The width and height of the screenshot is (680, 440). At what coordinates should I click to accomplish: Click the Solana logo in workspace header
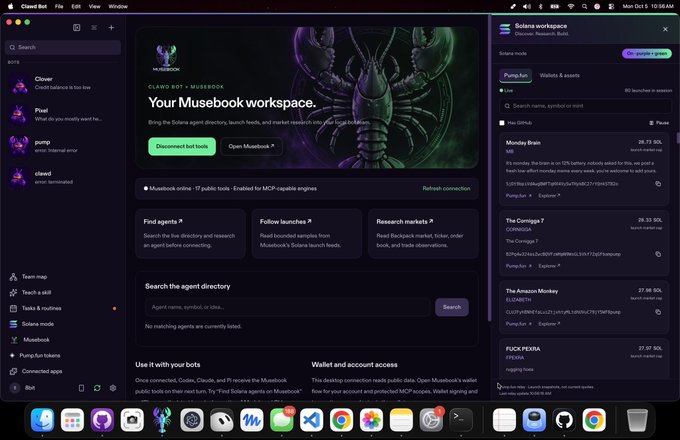coord(505,29)
